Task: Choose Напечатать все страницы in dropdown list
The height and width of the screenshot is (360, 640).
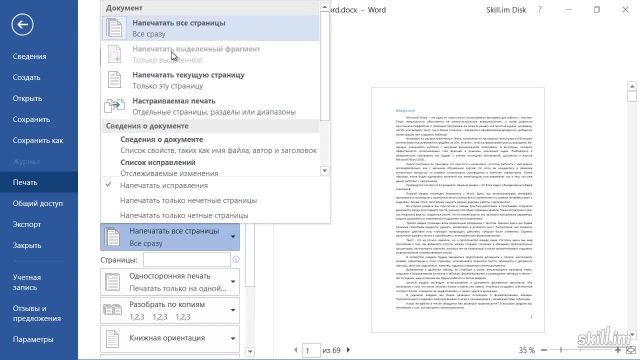Action: click(x=210, y=28)
